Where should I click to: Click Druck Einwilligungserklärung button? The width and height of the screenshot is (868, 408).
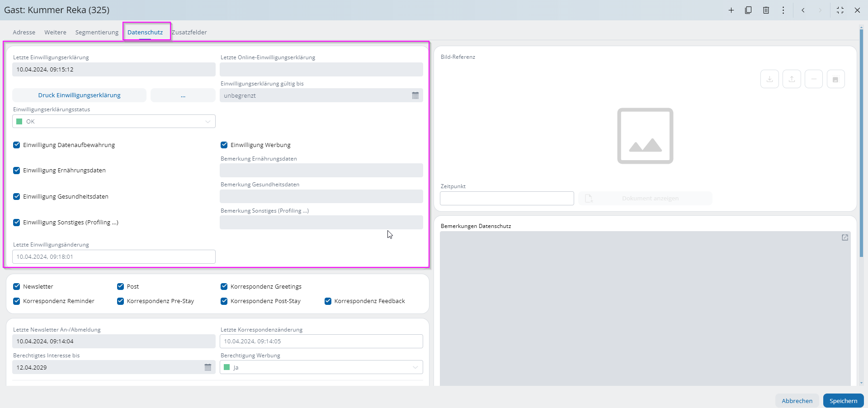(x=79, y=95)
